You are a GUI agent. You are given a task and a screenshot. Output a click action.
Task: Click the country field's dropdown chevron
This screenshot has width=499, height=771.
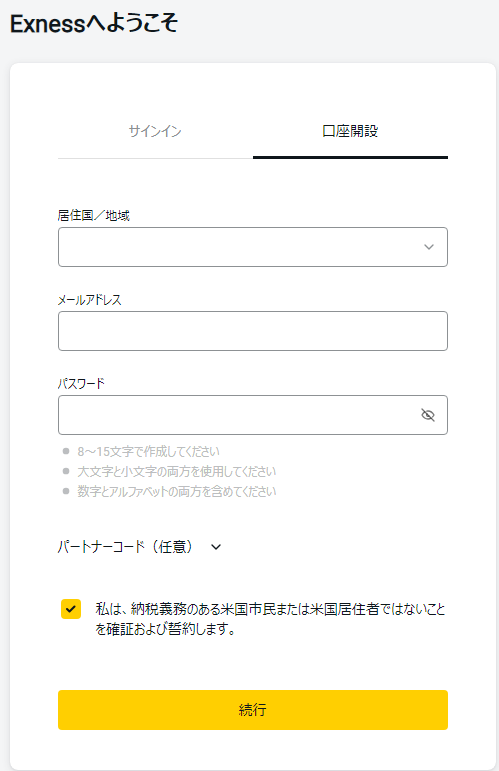[429, 247]
